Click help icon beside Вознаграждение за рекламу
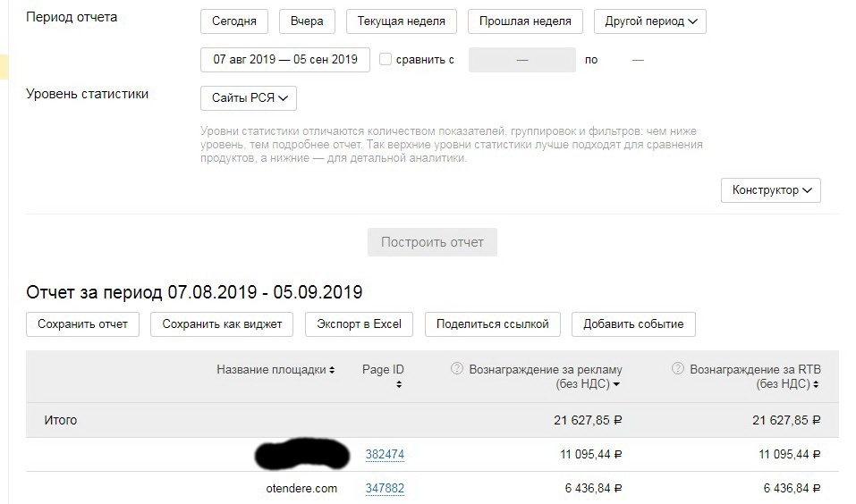The height and width of the screenshot is (504, 856). (x=457, y=368)
